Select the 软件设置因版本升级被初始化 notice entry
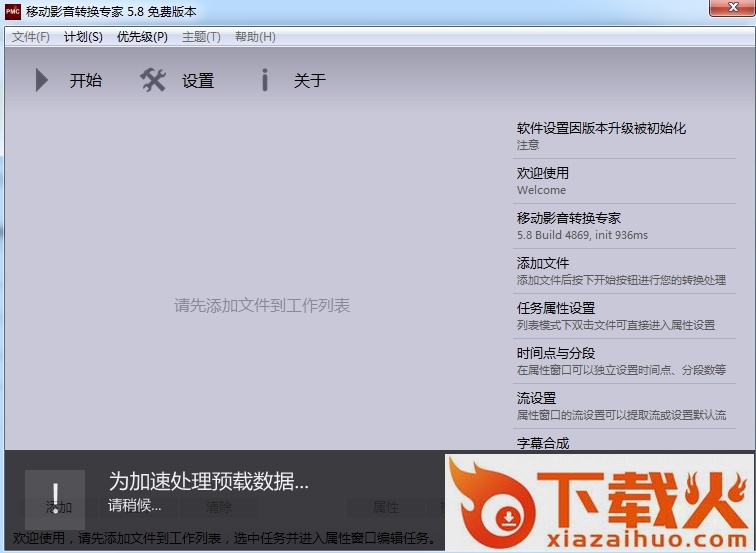The width and height of the screenshot is (756, 553). 624,136
